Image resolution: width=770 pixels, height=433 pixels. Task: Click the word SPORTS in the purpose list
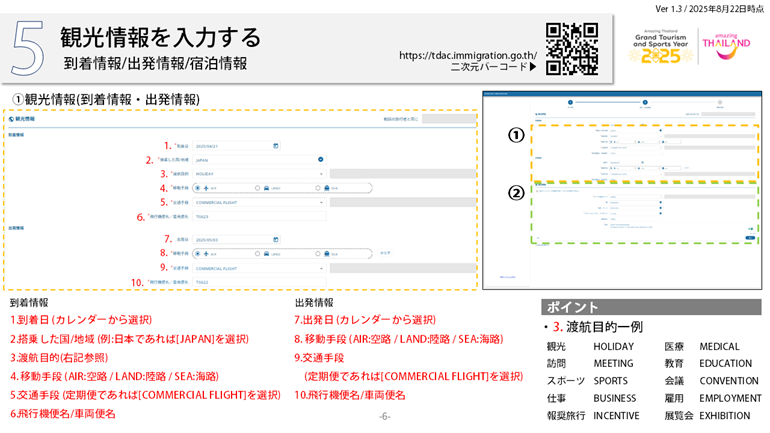610,381
